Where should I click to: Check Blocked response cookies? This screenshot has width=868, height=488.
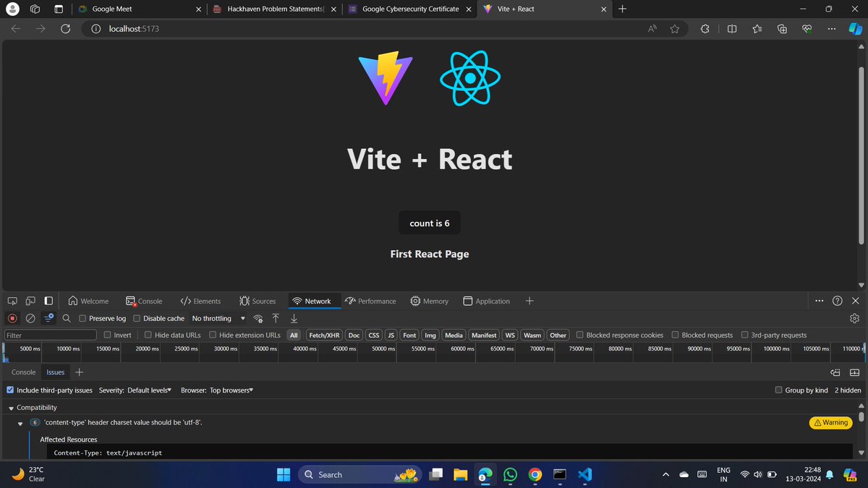coord(580,335)
